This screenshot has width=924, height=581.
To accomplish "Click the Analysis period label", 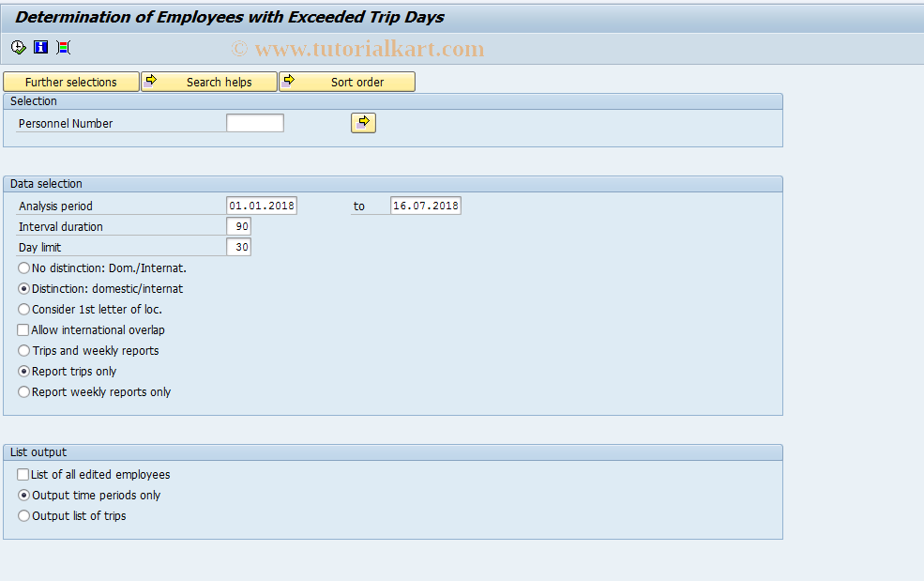I will click(x=55, y=206).
